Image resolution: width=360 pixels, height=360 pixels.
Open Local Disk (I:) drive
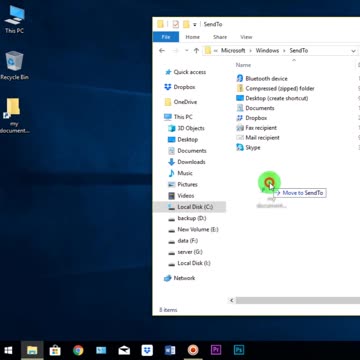coord(189,263)
